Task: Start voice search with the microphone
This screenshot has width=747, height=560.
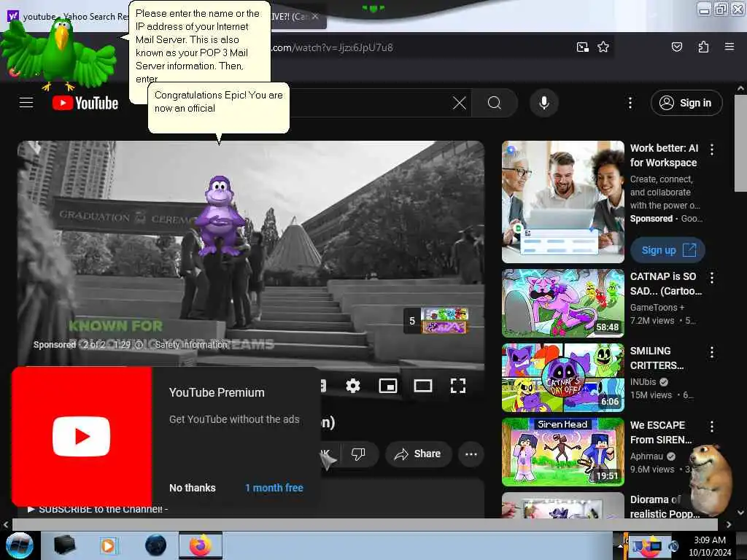Action: (544, 103)
